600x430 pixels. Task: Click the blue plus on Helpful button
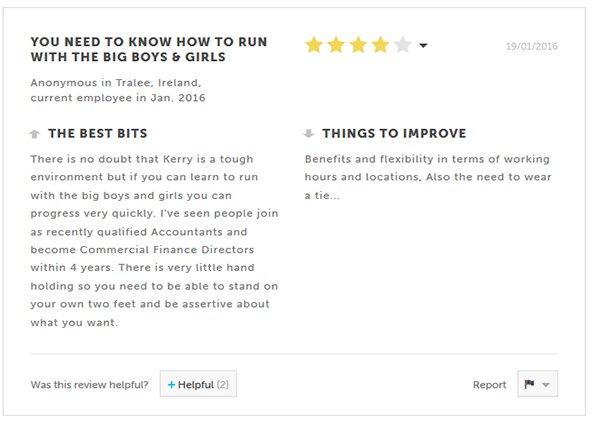pos(171,384)
